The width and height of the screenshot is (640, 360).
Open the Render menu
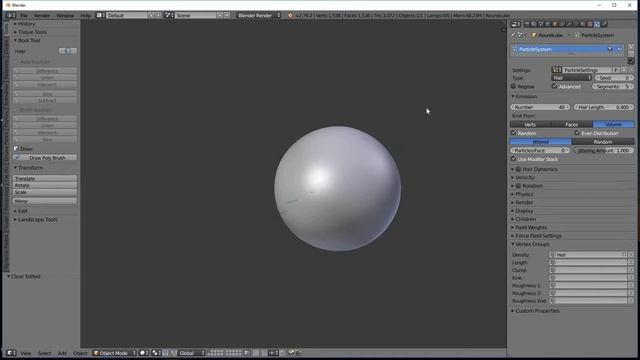(x=42, y=15)
